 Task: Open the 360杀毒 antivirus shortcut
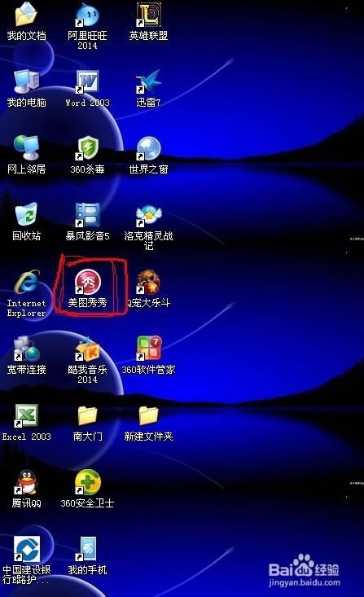87,148
